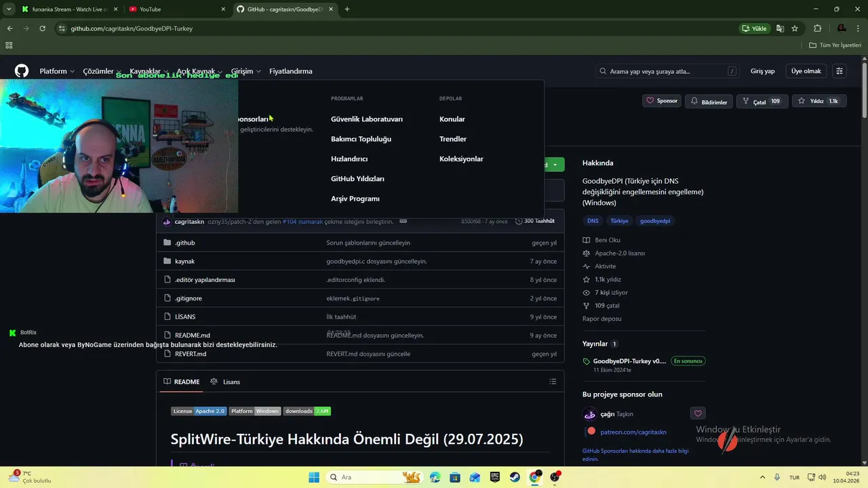Open Chrome's extensions puzzle icon
Viewport: 868px width, 488px height.
coord(817,28)
